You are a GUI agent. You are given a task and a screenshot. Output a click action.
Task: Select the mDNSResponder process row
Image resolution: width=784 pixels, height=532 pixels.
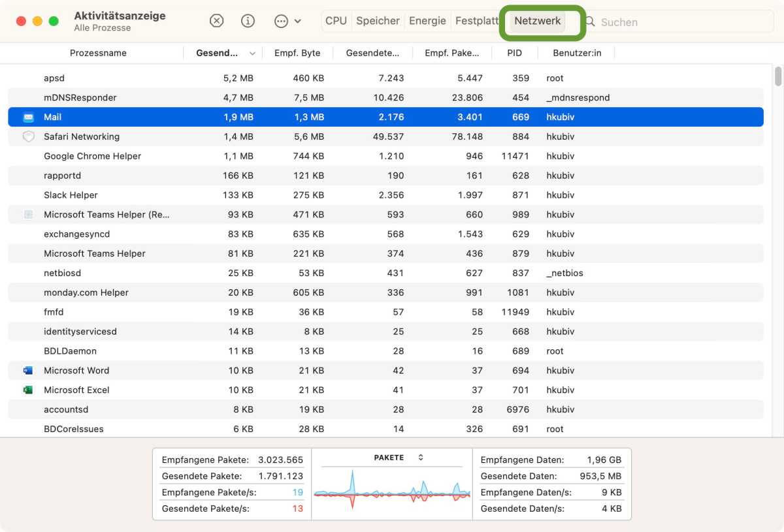click(385, 98)
